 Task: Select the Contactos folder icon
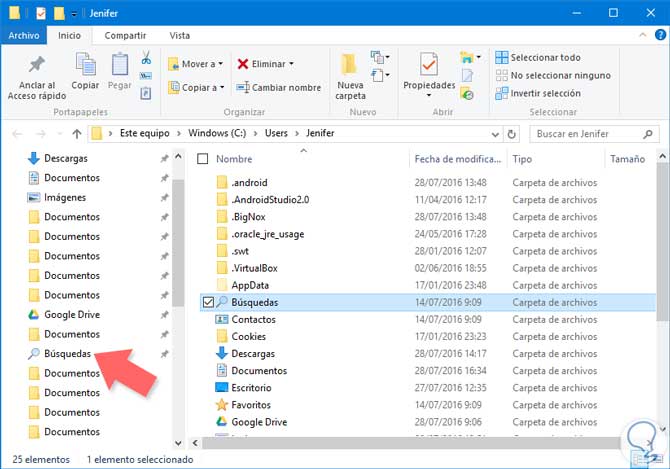pyautogui.click(x=221, y=319)
